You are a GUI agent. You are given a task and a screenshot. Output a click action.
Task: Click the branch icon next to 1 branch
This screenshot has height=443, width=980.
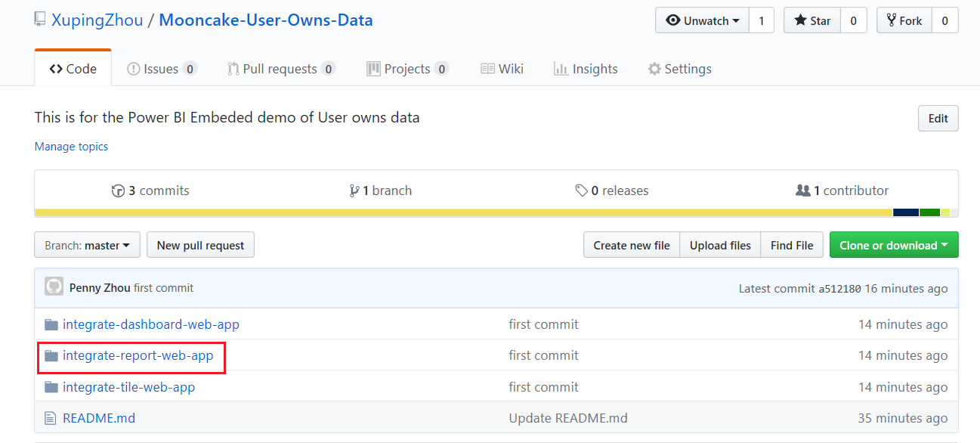point(354,191)
